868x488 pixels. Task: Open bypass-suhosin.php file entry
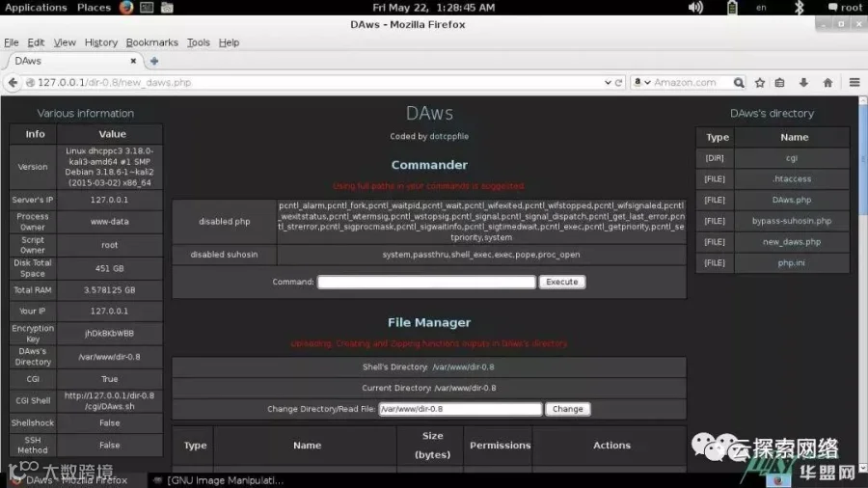[x=792, y=221]
